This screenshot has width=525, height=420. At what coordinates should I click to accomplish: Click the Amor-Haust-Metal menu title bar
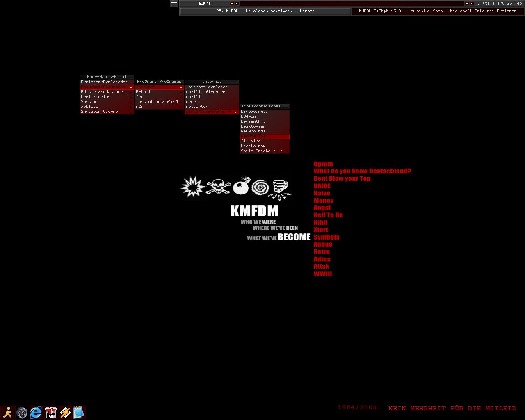[107, 77]
